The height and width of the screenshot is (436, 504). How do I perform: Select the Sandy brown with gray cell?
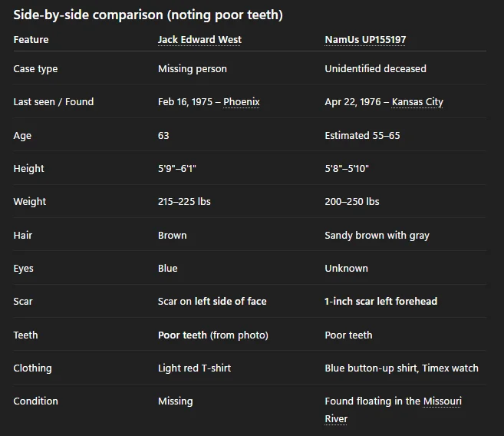[x=377, y=236]
